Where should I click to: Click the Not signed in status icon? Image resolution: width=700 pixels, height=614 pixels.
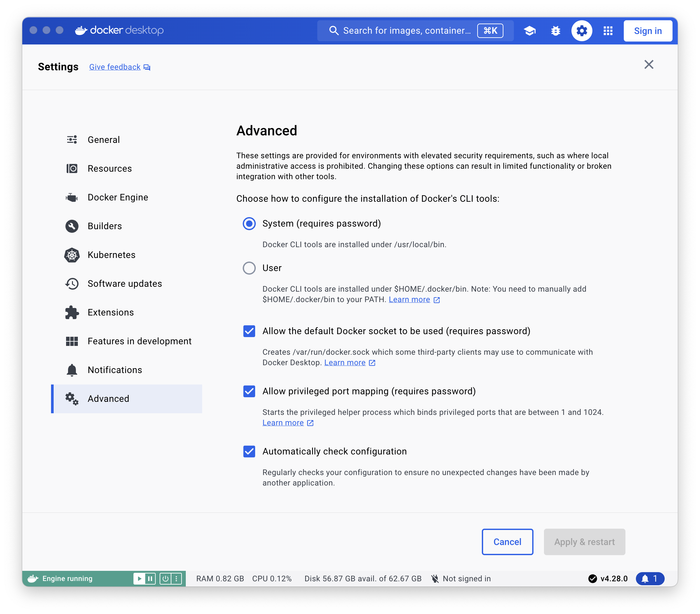coord(435,578)
